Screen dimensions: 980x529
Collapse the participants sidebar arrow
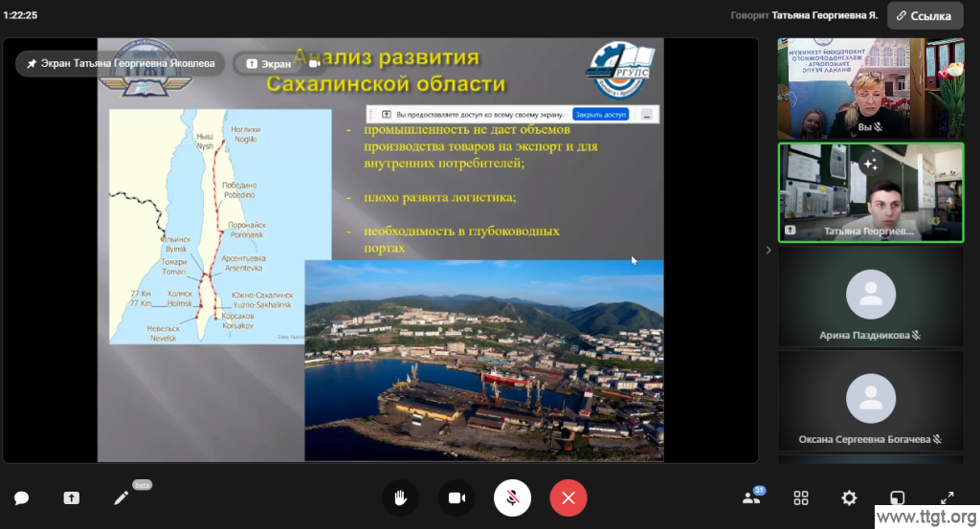768,251
